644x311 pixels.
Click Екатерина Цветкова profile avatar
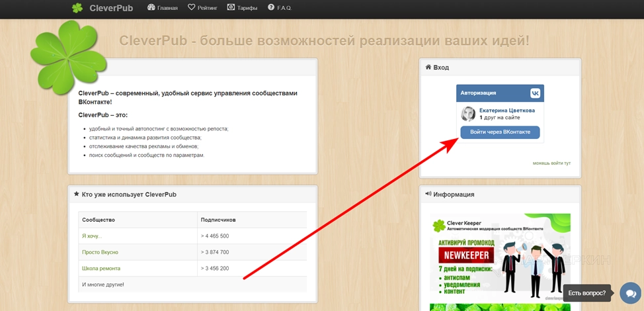[468, 114]
